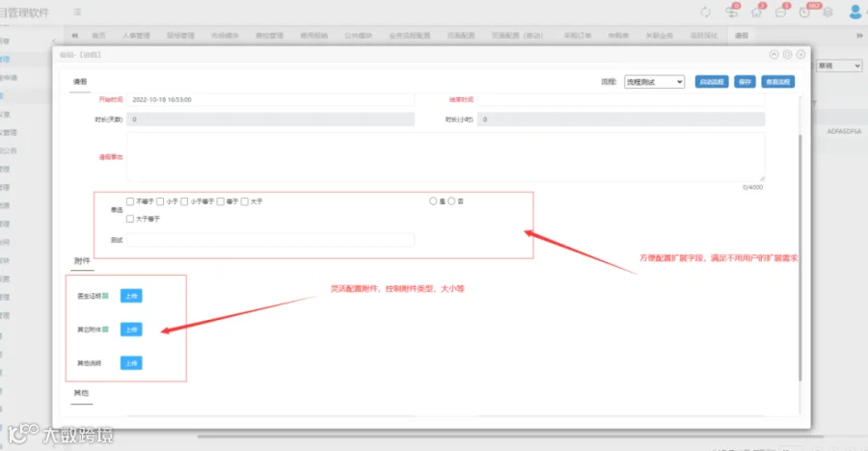The width and height of the screenshot is (868, 451).
Task: Check the 小于等于 checkbox
Action: [x=184, y=201]
